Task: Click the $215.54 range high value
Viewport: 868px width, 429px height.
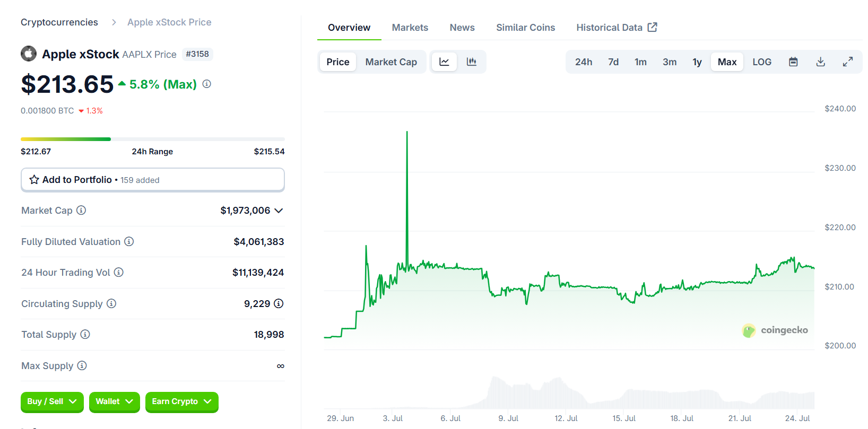Action: click(270, 152)
